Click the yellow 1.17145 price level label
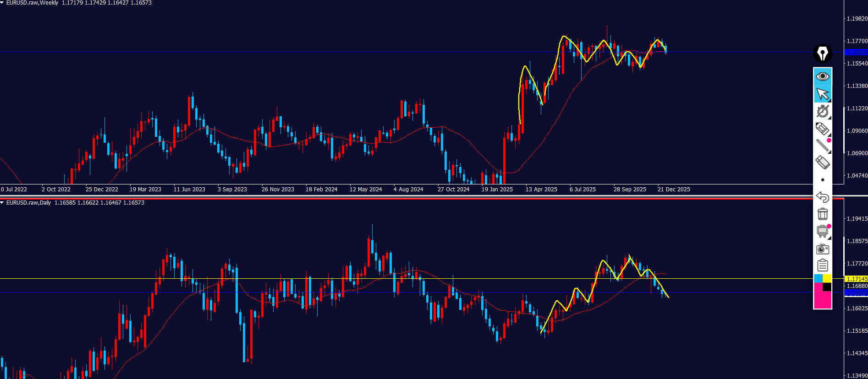 856,279
